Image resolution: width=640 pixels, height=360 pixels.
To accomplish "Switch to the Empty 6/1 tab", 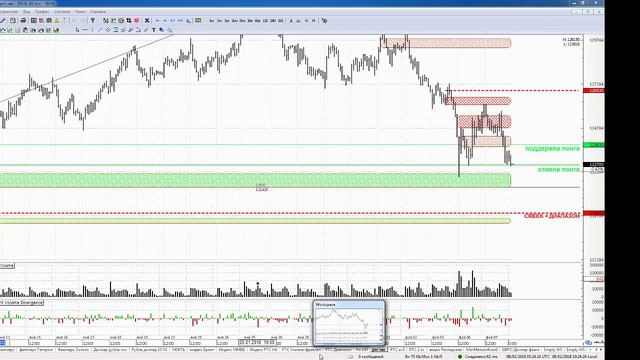I will click(553, 350).
